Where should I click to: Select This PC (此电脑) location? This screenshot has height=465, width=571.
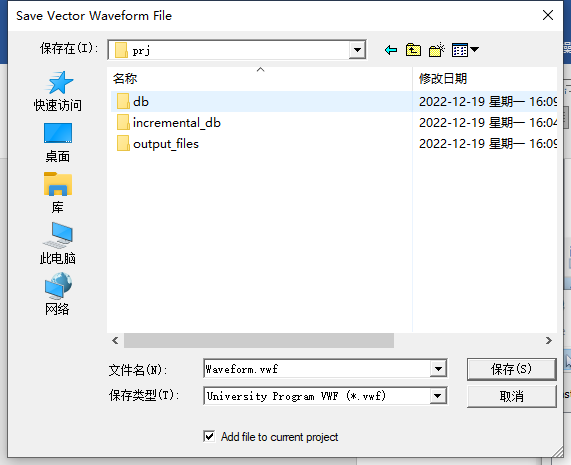(x=58, y=243)
